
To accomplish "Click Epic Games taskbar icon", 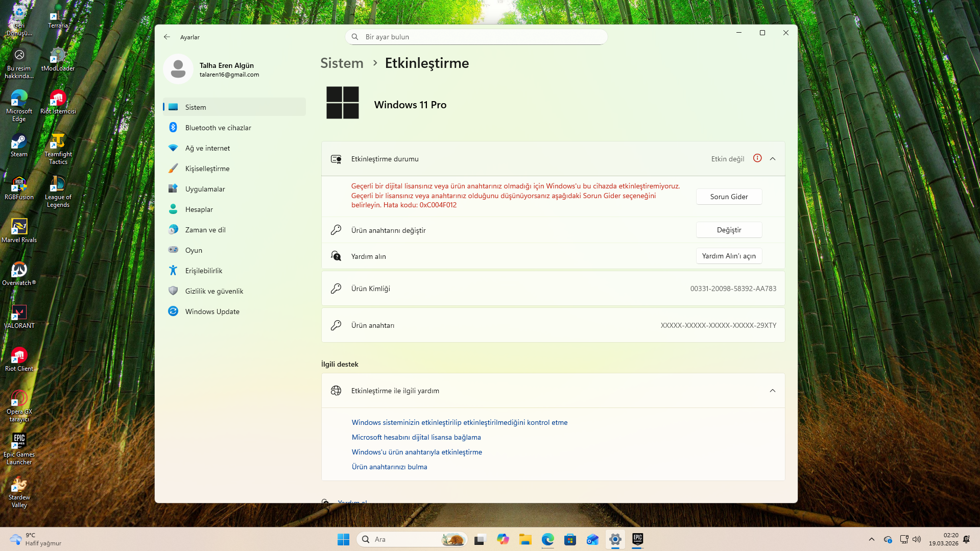I will (637, 539).
